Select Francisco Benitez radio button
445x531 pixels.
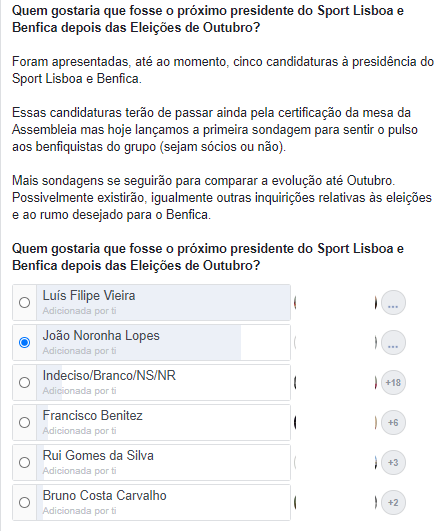[x=24, y=422]
